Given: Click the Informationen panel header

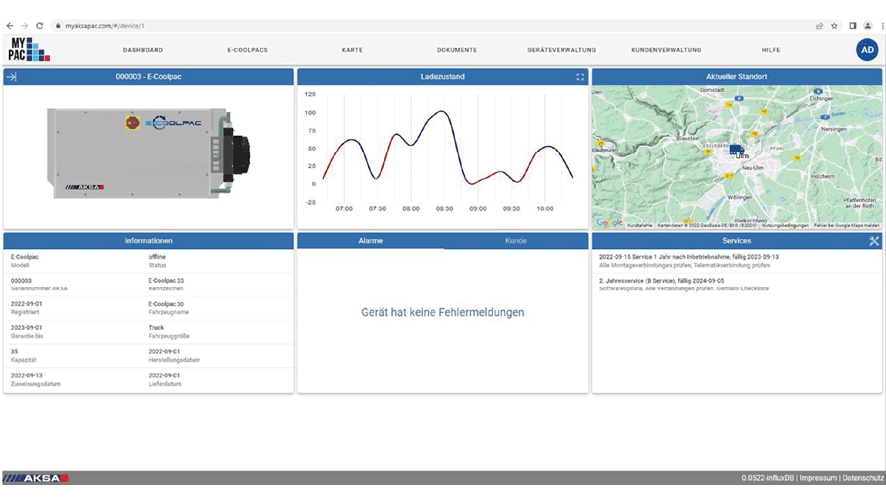Looking at the screenshot, I should click(x=149, y=241).
